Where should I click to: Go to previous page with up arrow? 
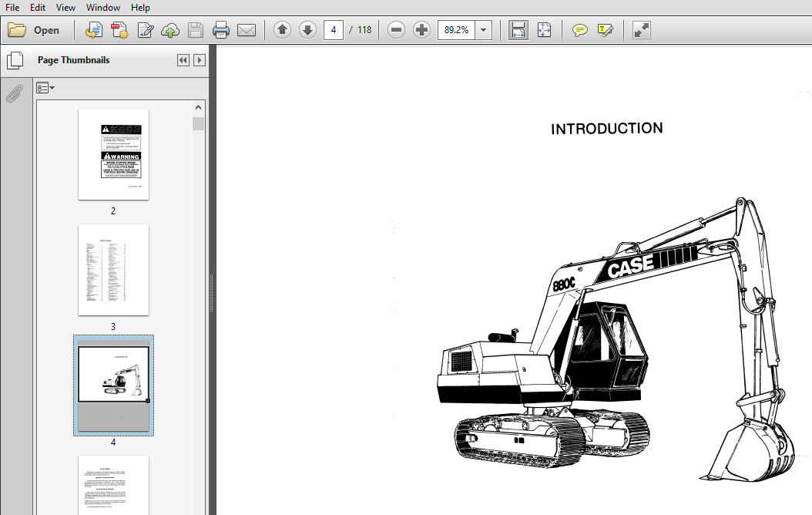pyautogui.click(x=282, y=30)
